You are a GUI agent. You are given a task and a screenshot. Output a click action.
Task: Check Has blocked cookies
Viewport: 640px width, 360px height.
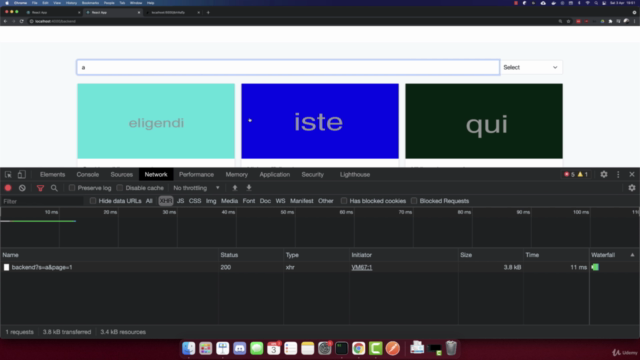coord(344,201)
